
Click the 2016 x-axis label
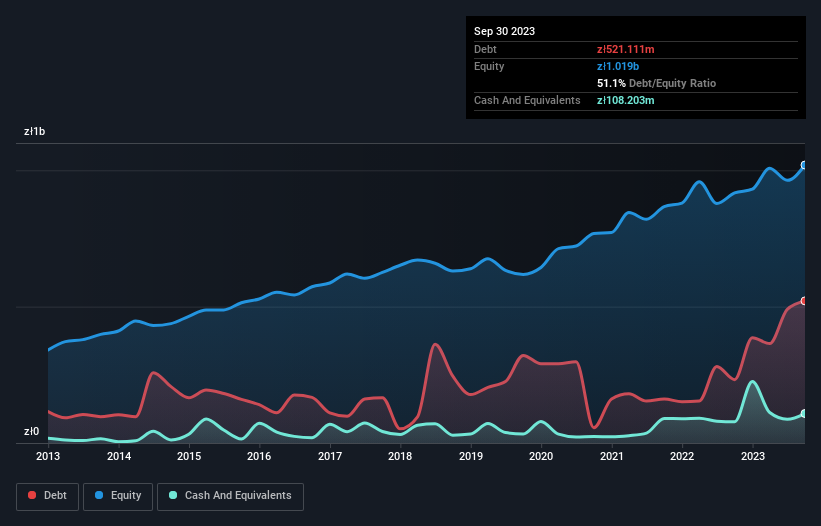point(259,456)
